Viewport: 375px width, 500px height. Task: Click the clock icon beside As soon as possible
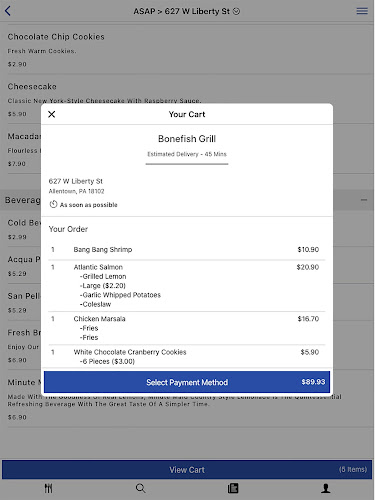(x=53, y=204)
